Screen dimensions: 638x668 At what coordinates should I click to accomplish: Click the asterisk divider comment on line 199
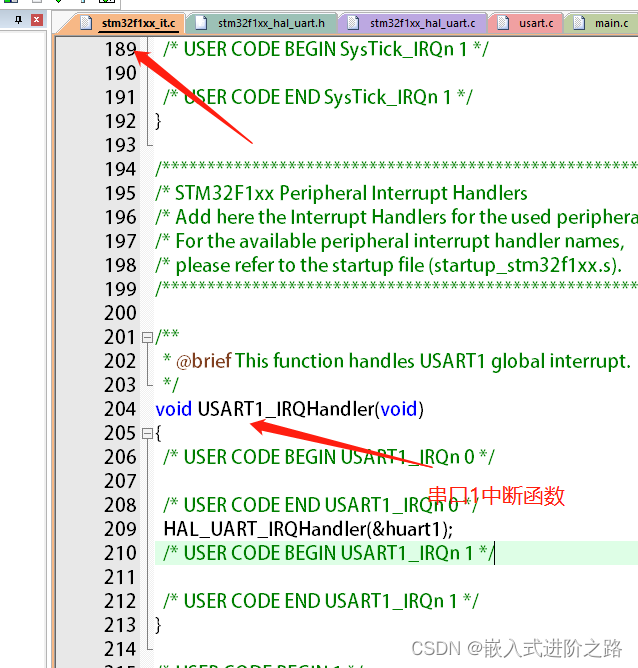click(397, 288)
